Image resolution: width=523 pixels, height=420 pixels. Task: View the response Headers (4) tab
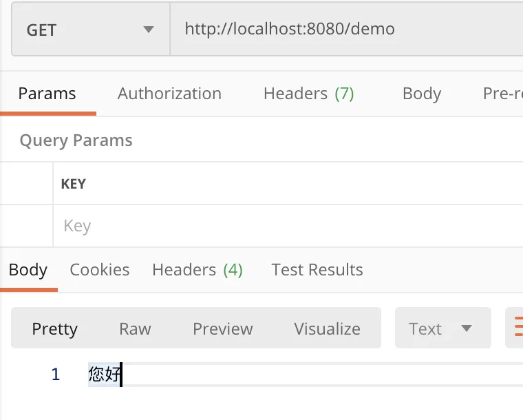(x=198, y=270)
